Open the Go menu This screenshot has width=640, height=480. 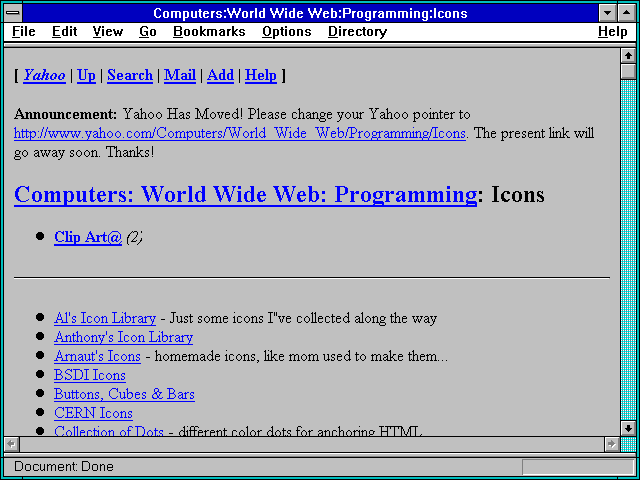(148, 32)
